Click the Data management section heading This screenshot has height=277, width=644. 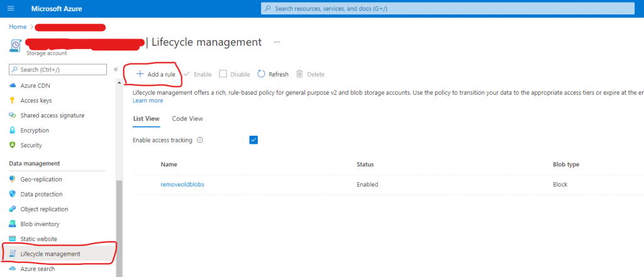pos(35,163)
